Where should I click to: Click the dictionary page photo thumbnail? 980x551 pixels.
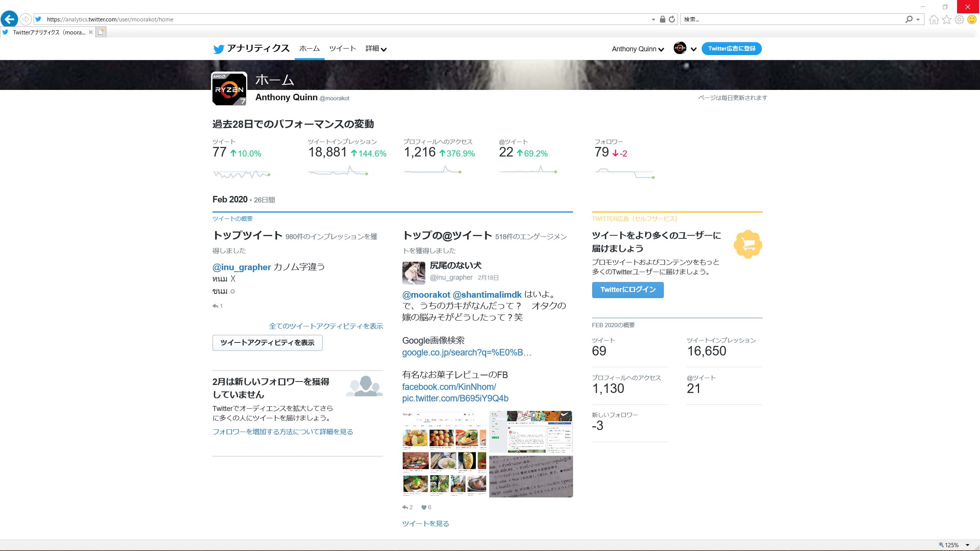[531, 476]
